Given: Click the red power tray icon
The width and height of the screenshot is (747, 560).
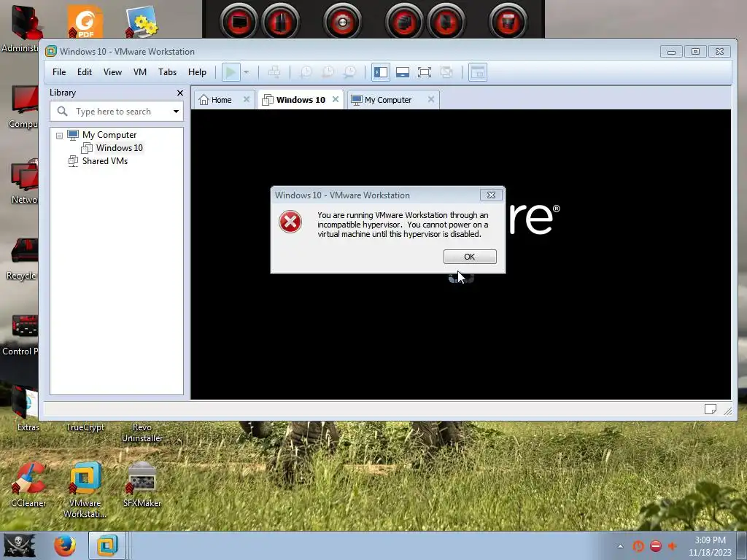Looking at the screenshot, I should point(638,546).
